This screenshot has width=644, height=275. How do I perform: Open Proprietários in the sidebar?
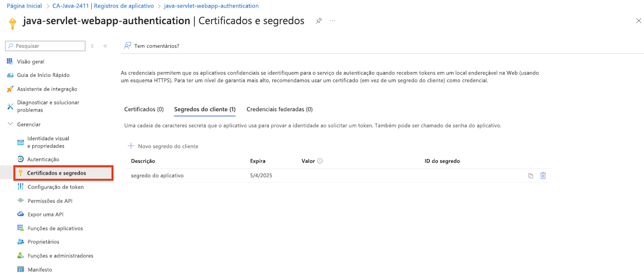[43, 242]
